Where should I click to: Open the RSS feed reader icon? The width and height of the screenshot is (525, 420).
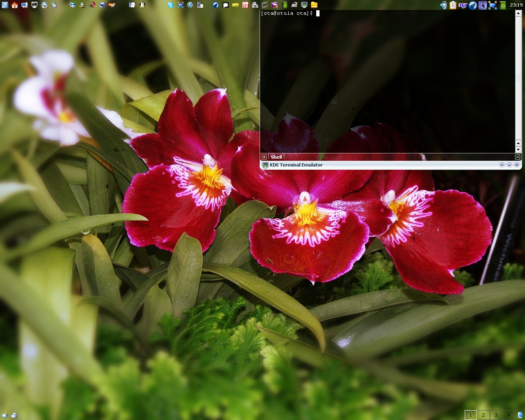tap(112, 5)
